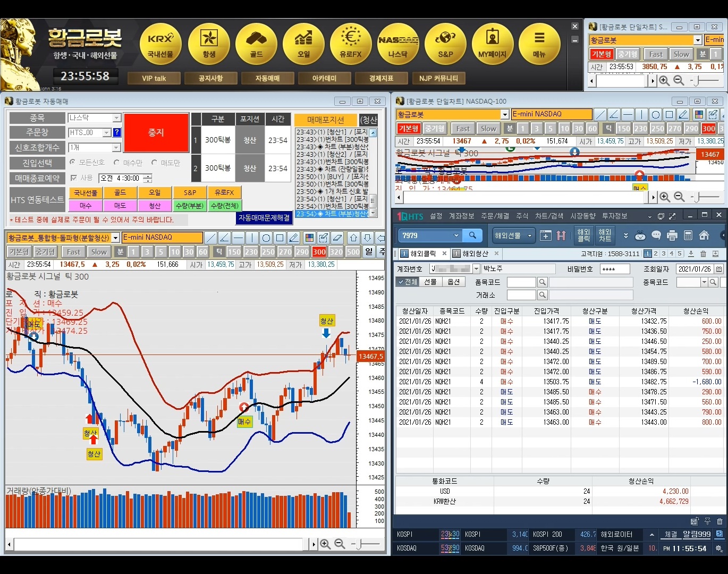Toggle 기본형 mode in the main chart
The width and height of the screenshot is (728, 574).
click(19, 252)
